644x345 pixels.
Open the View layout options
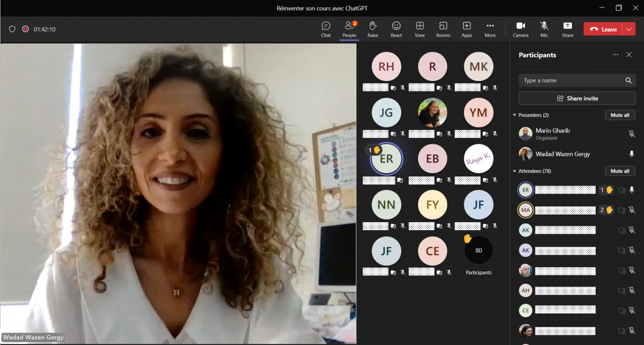[x=420, y=29]
